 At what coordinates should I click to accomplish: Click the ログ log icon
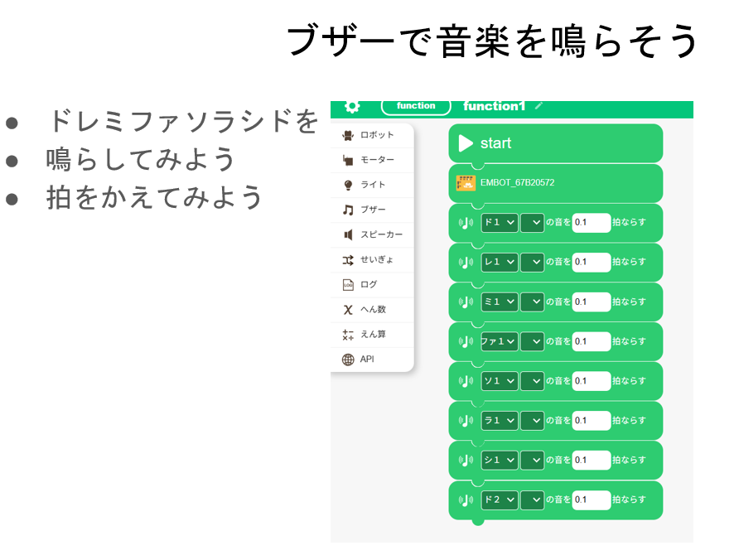348,285
